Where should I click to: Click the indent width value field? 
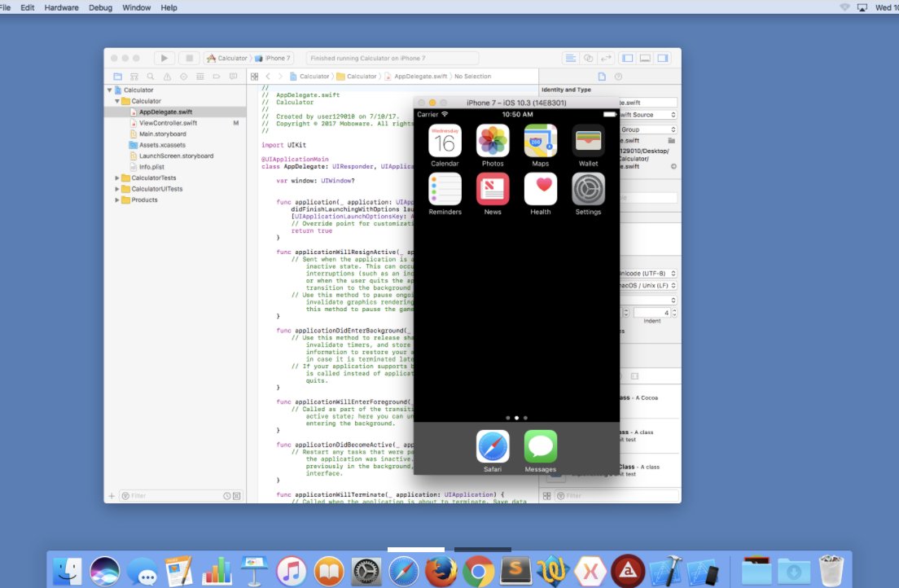click(x=652, y=313)
